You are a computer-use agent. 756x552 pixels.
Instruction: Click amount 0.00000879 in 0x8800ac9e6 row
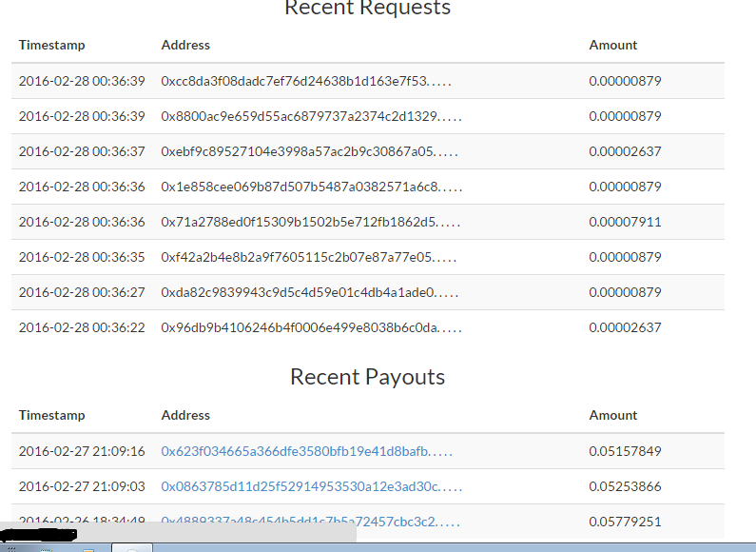tap(625, 116)
